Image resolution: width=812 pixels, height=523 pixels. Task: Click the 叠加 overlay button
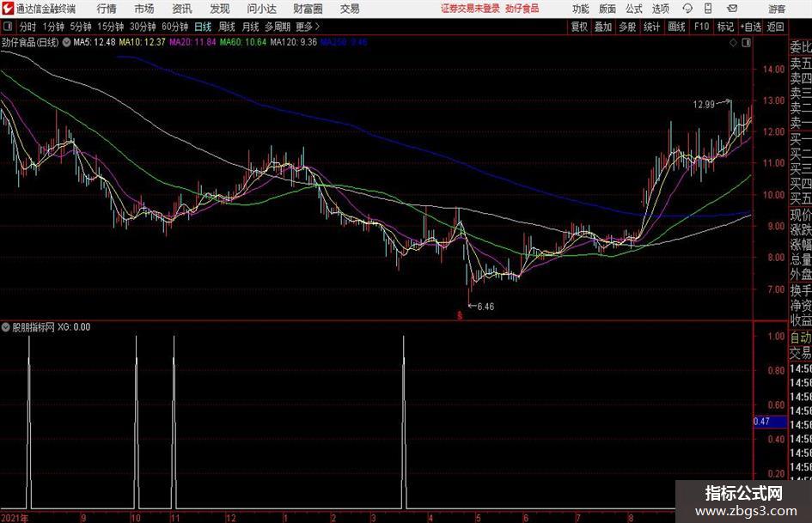tap(603, 27)
